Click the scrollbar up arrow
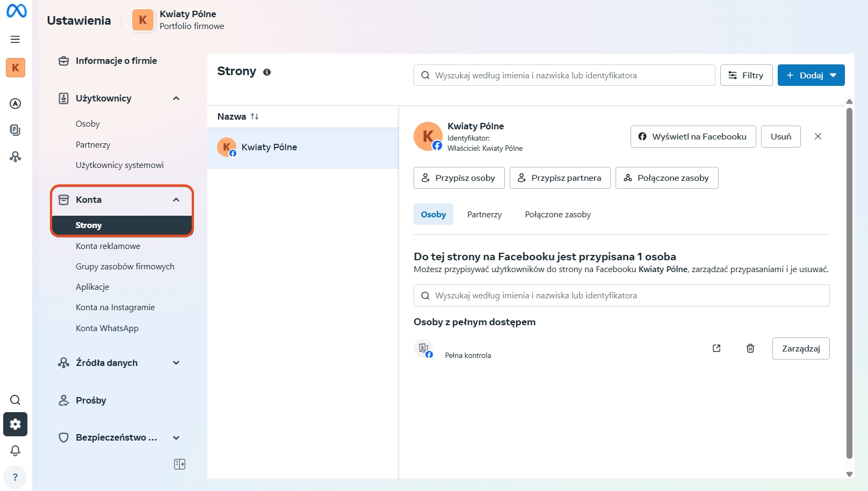Image resolution: width=868 pixels, height=491 pixels. (849, 101)
